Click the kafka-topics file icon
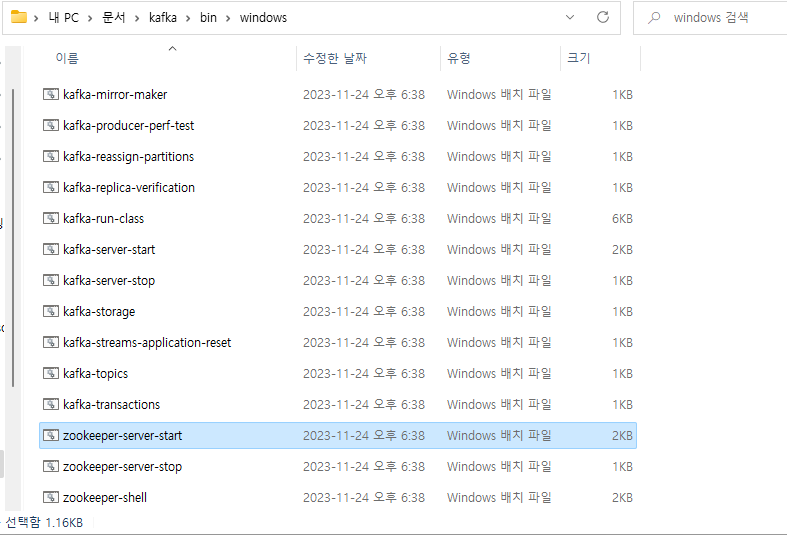The image size is (787, 535). (51, 373)
